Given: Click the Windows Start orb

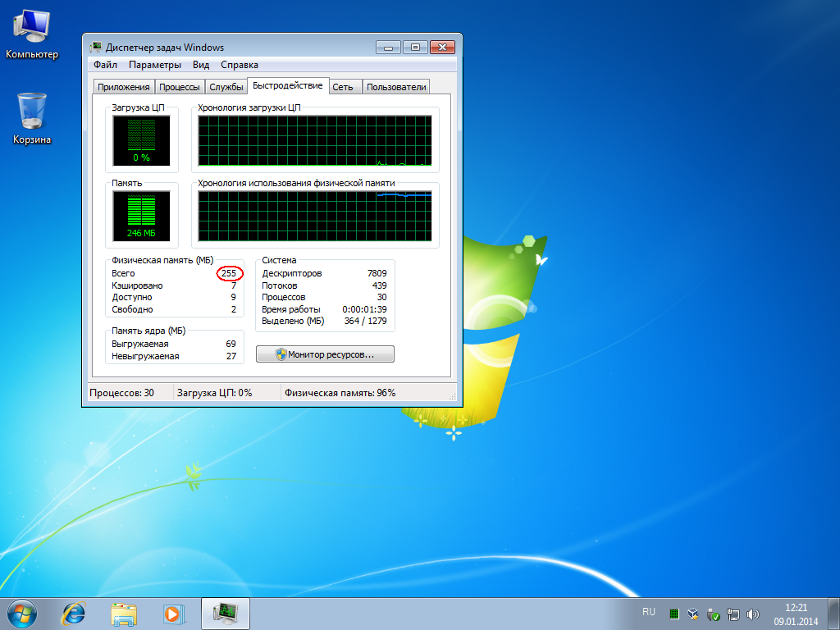Looking at the screenshot, I should [22, 614].
